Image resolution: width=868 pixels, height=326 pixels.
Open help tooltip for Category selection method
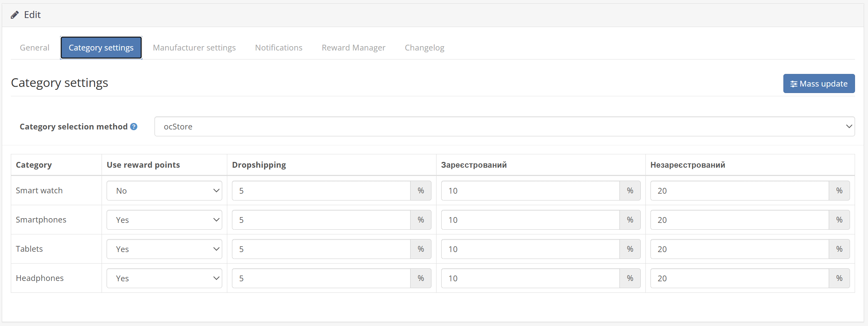(134, 127)
